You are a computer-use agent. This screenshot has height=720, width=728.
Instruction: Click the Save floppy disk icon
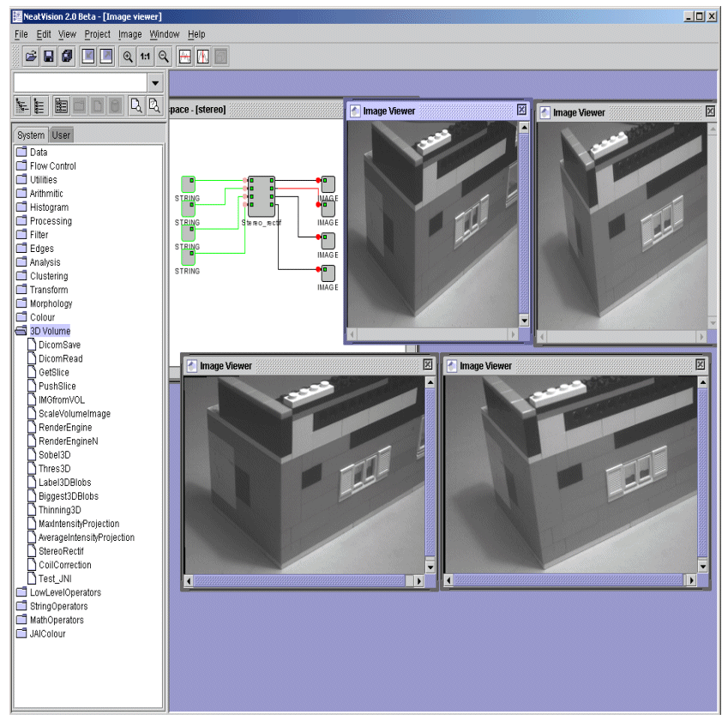coord(49,57)
